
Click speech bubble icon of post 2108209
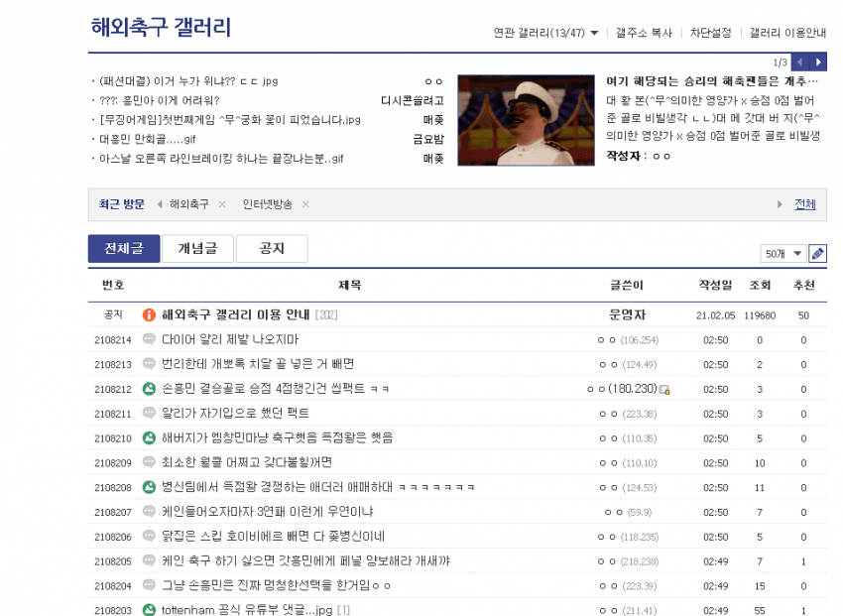(149, 462)
